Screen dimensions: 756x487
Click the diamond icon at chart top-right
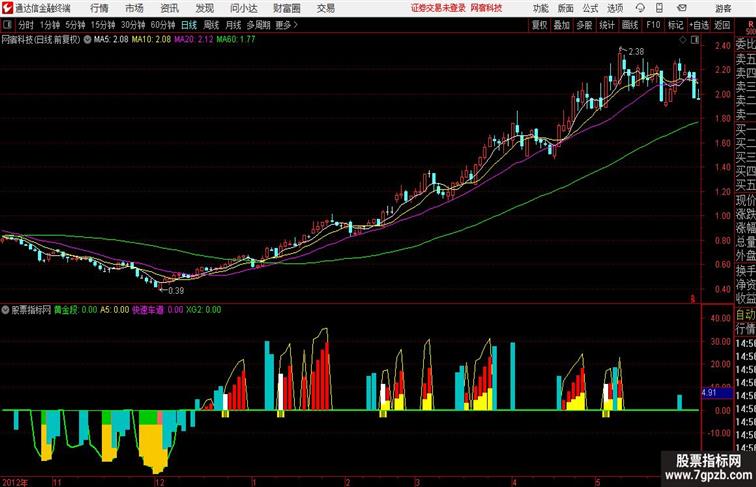point(683,40)
